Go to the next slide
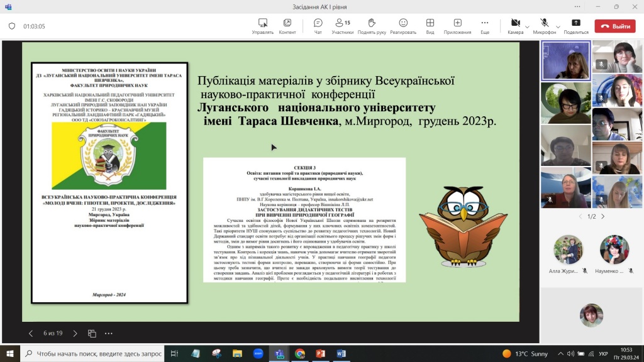Viewport: 644px width, 362px height. (x=75, y=334)
